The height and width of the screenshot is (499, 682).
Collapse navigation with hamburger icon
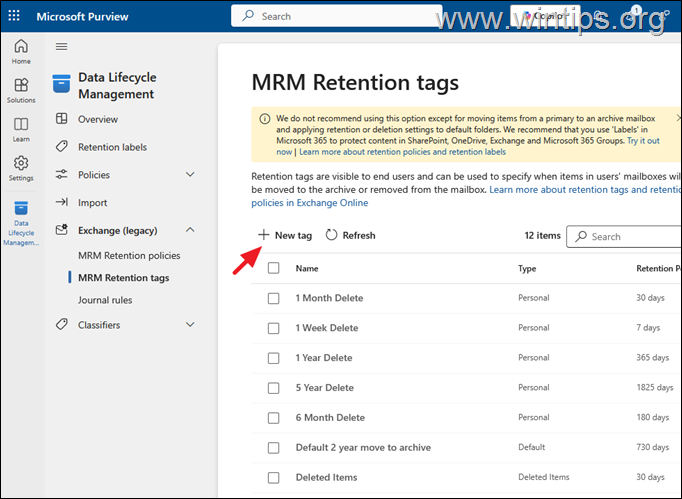[62, 46]
